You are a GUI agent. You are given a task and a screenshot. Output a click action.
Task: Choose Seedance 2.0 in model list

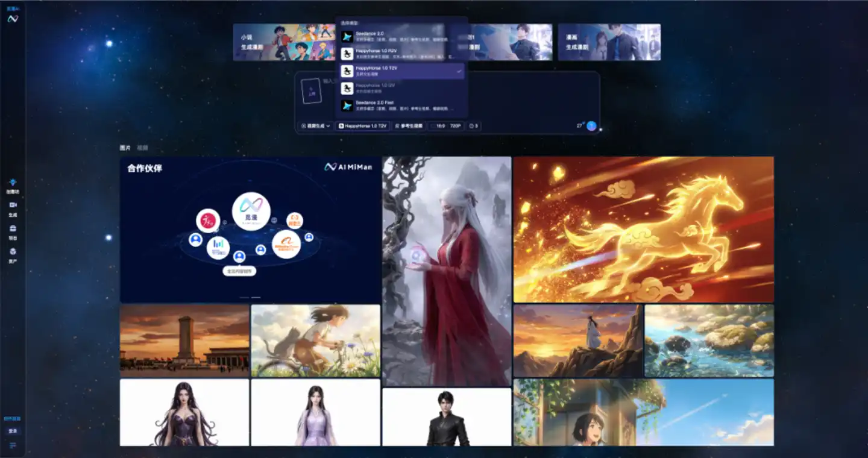tap(401, 36)
